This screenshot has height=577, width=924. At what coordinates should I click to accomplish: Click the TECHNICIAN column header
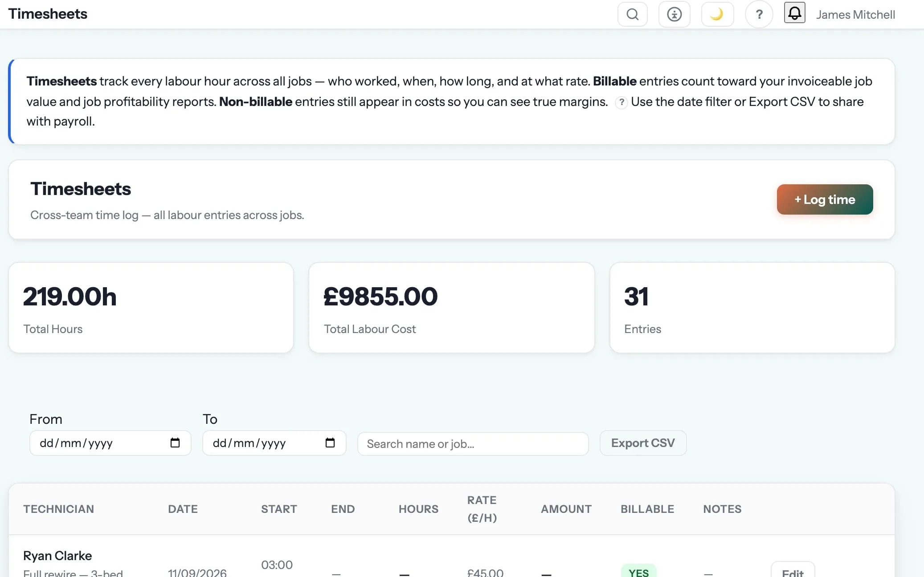(59, 509)
